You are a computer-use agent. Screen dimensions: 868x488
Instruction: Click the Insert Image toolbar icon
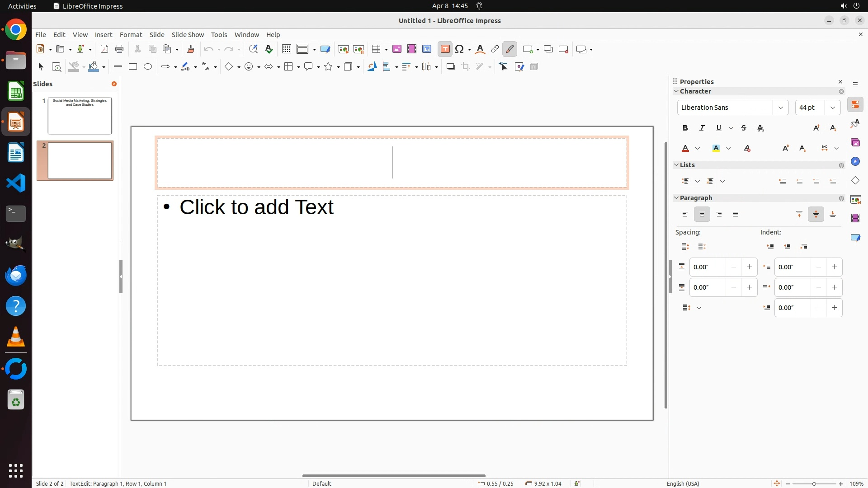(397, 49)
